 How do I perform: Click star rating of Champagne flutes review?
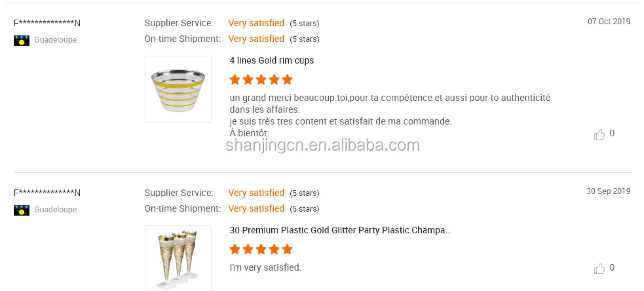click(261, 250)
